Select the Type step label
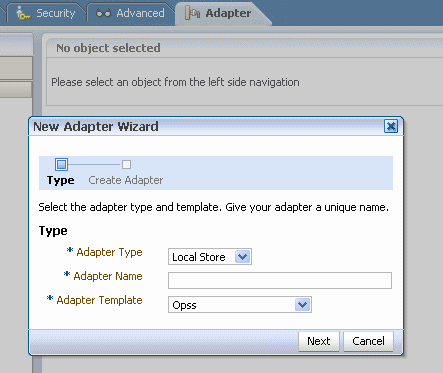The height and width of the screenshot is (373, 443). (61, 180)
